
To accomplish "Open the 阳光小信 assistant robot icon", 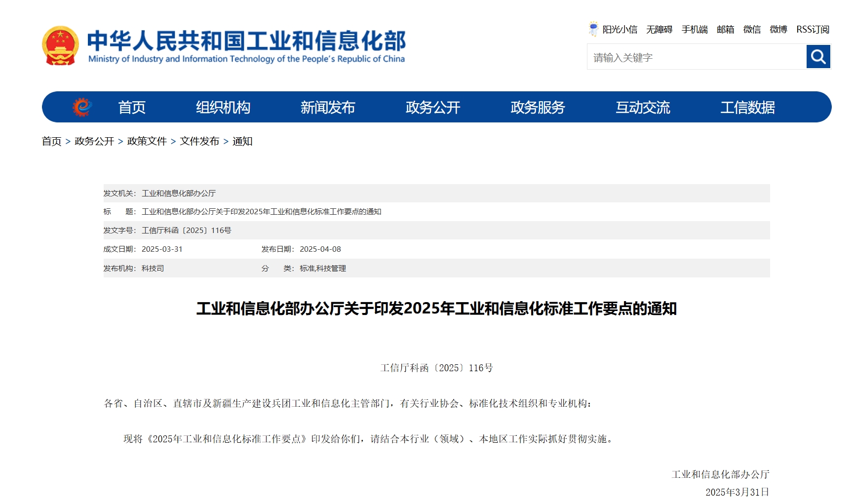I will (x=593, y=29).
